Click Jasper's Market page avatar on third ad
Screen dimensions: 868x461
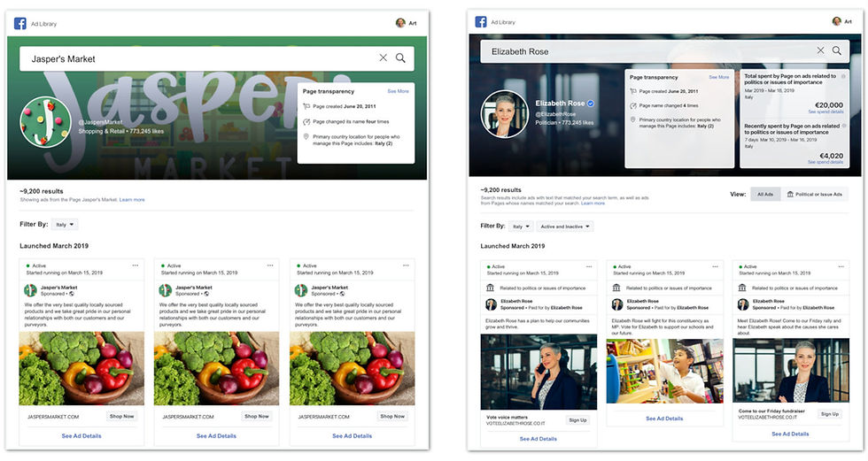coord(300,290)
